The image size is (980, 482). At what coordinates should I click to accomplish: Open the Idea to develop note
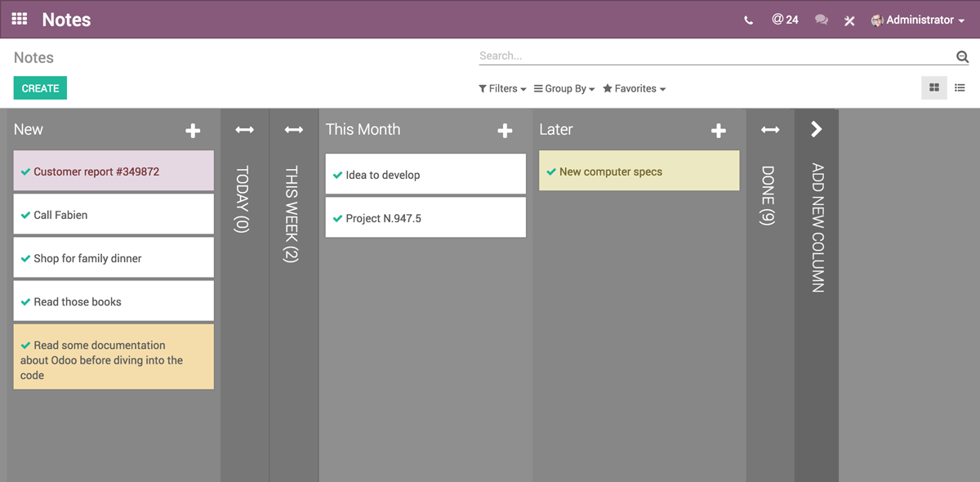coord(425,175)
